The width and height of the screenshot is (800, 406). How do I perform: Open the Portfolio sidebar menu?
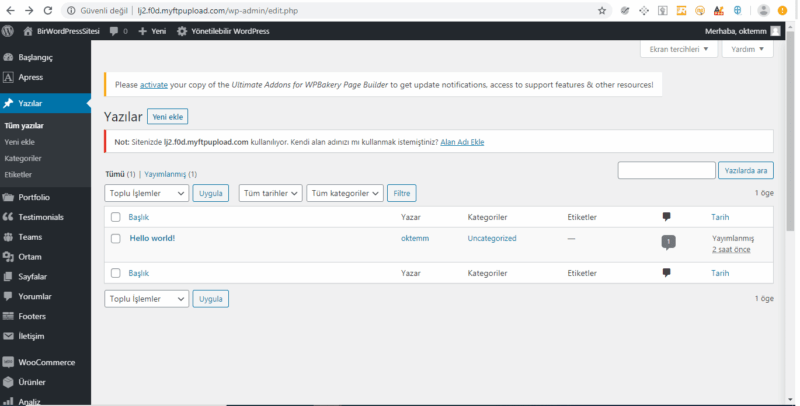pyautogui.click(x=33, y=197)
